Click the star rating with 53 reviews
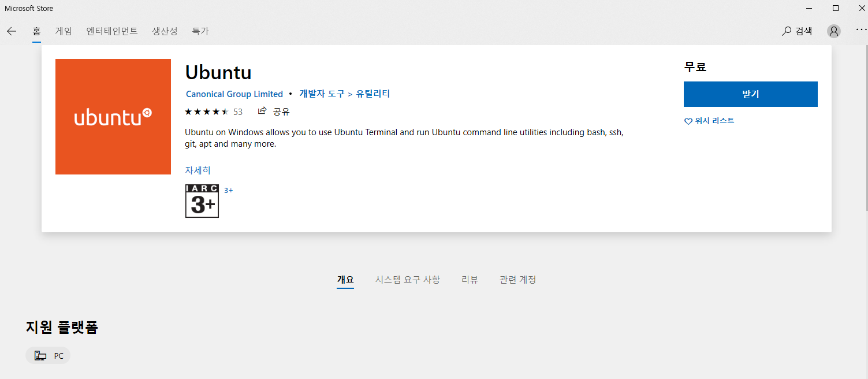Screen dimensions: 868x379 (x=214, y=112)
